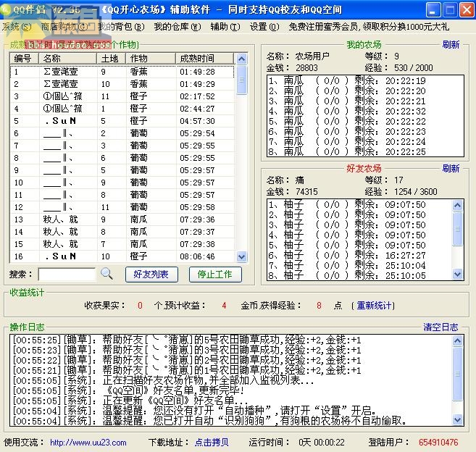
Task: Sort by the 成熟时间 column header
Action: (204, 58)
